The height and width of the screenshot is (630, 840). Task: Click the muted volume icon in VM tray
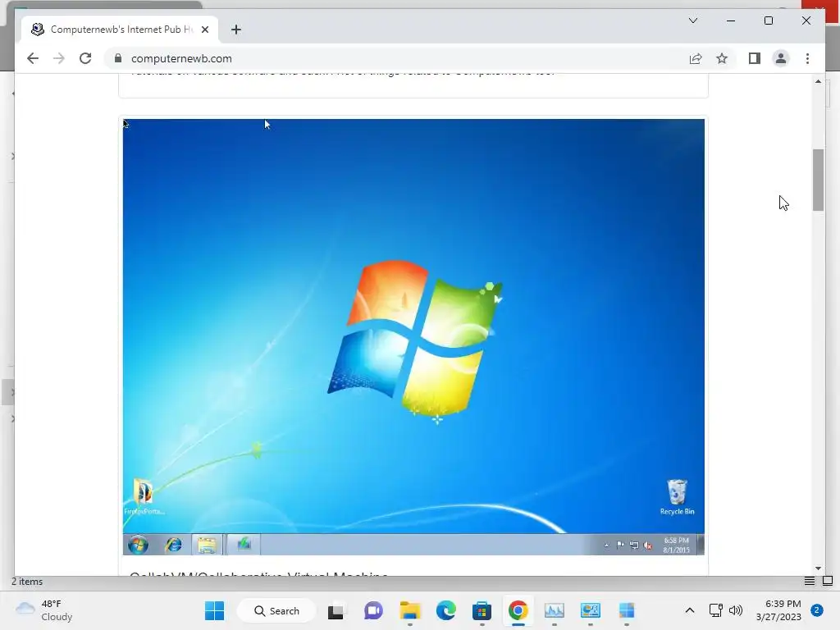pyautogui.click(x=648, y=546)
